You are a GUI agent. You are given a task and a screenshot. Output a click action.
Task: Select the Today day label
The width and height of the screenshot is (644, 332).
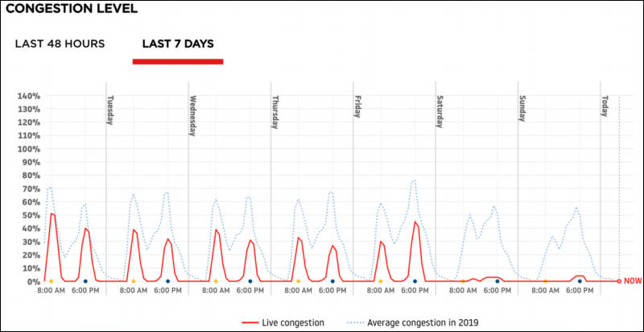pyautogui.click(x=605, y=106)
